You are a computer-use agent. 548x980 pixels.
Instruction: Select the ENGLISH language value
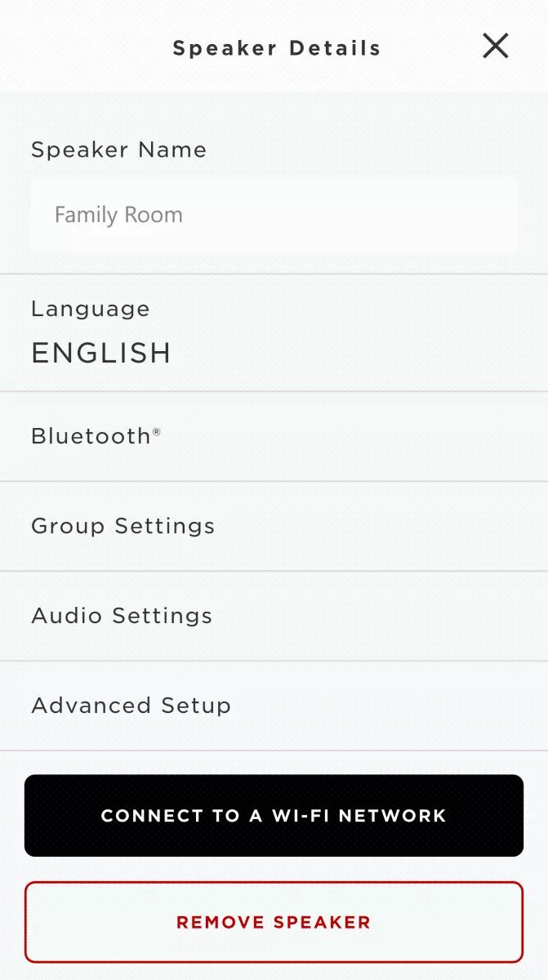101,353
